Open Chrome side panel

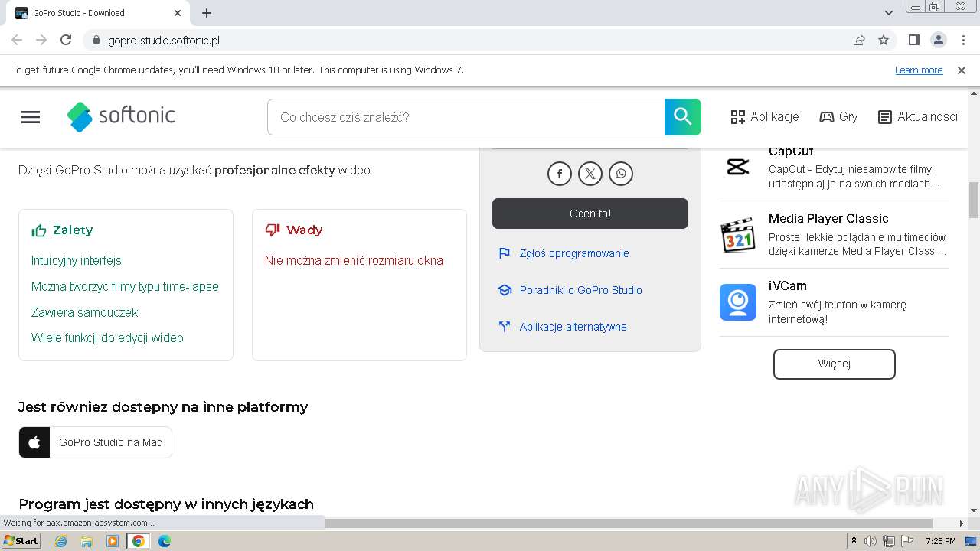(x=914, y=40)
